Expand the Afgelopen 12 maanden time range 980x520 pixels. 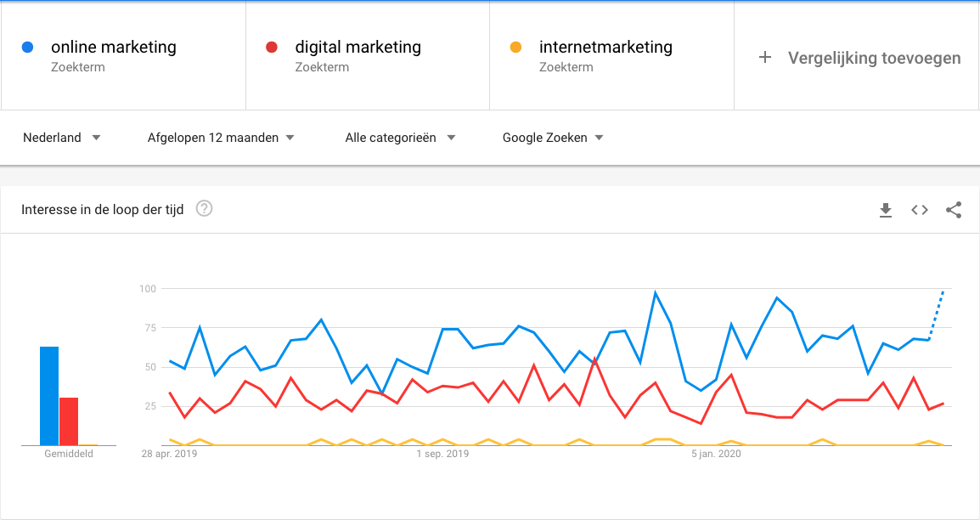pos(221,138)
